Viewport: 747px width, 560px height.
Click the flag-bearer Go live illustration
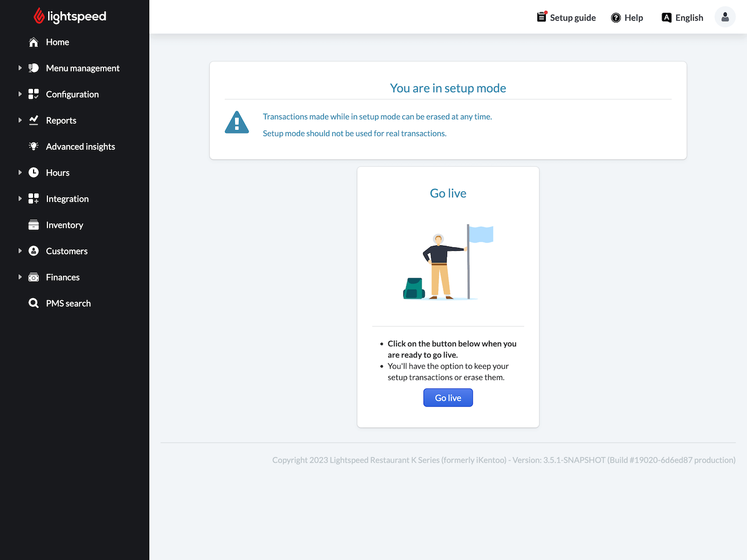point(448,262)
